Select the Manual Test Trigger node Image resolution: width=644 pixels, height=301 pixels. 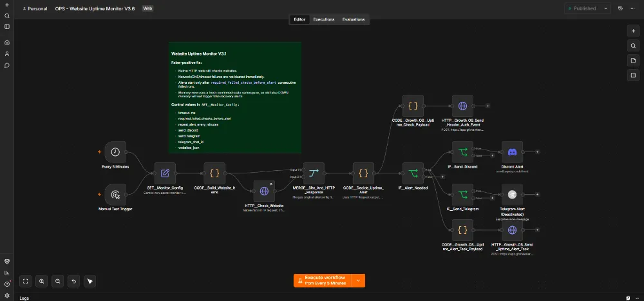(x=115, y=195)
